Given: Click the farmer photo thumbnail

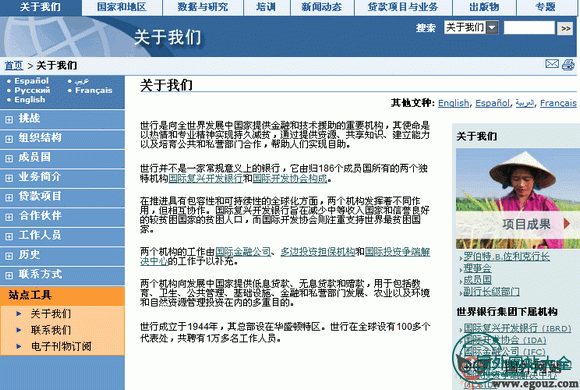Looking at the screenshot, I should (x=517, y=198).
